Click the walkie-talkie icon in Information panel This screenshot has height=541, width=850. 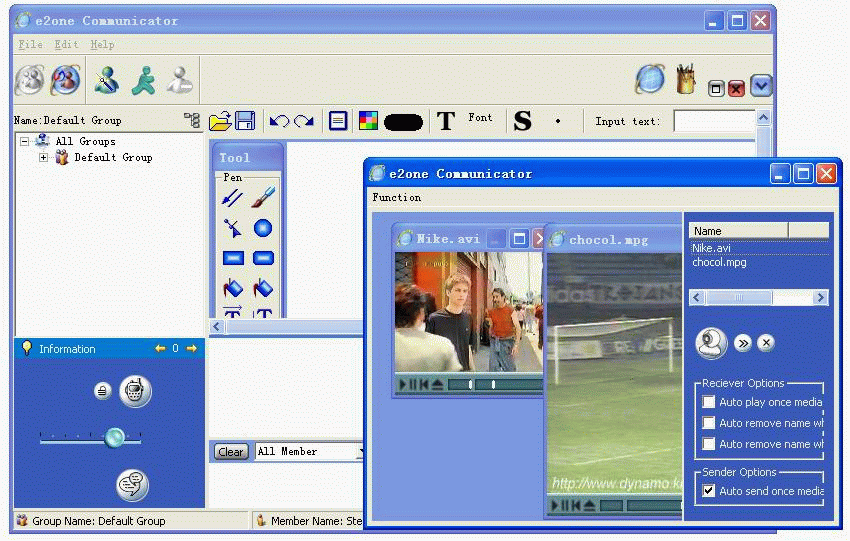coord(135,391)
